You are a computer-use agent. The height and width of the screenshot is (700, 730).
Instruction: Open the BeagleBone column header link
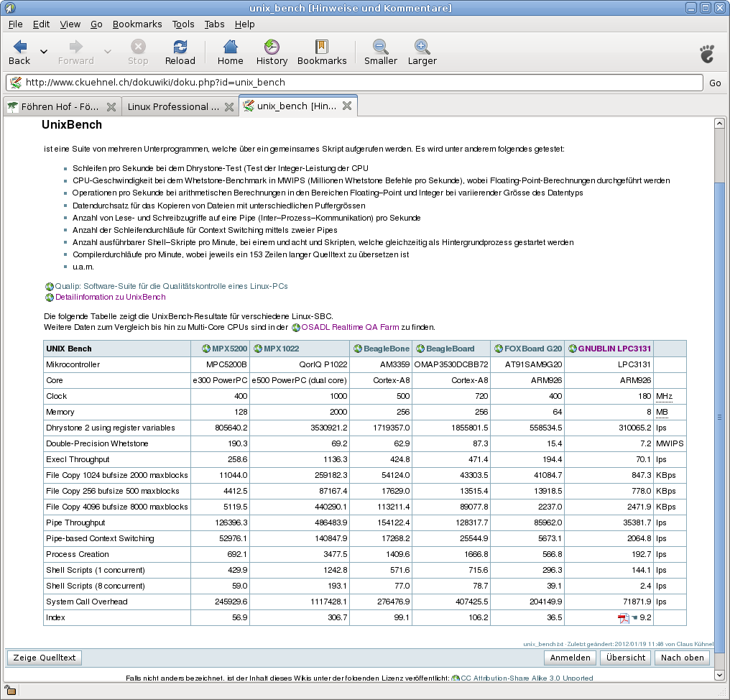tap(387, 349)
